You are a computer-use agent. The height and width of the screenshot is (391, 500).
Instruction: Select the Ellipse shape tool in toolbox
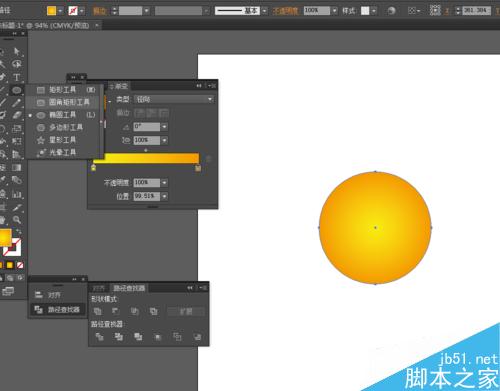(x=16, y=90)
